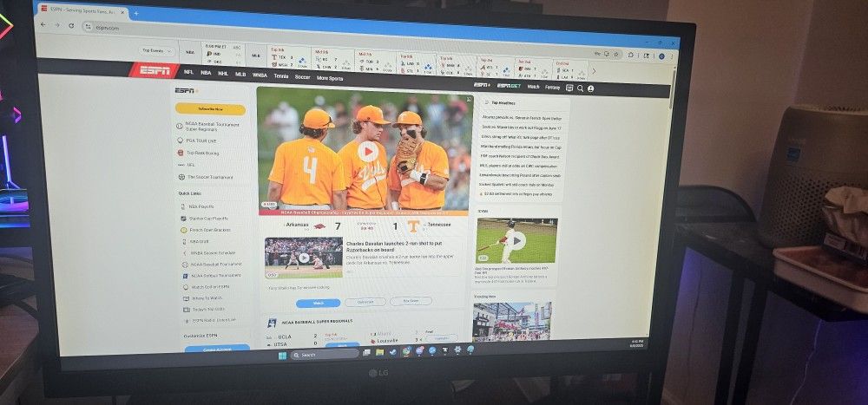Click the ESPN favorites scoreboard icon in navbar

569,88
